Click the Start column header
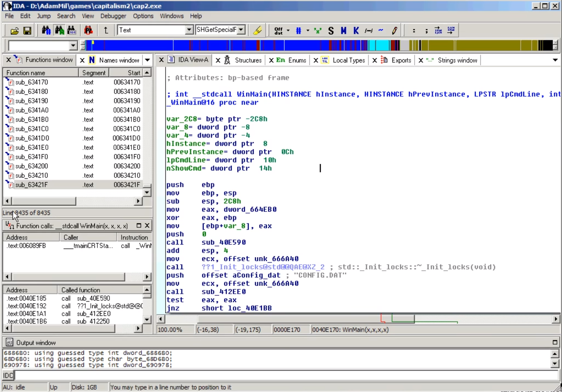The height and width of the screenshot is (392, 562). [x=126, y=73]
